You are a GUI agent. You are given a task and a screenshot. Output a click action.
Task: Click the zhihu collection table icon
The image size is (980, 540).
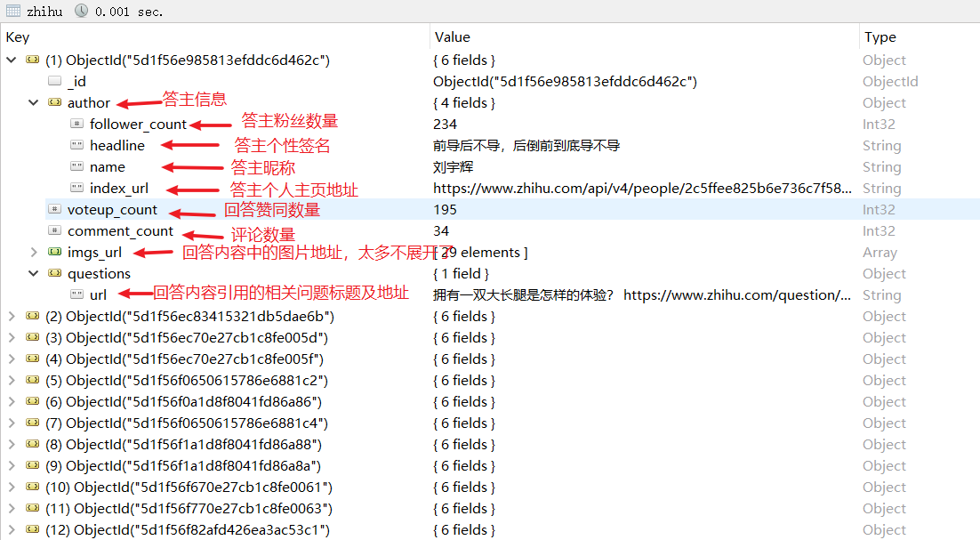tap(13, 11)
